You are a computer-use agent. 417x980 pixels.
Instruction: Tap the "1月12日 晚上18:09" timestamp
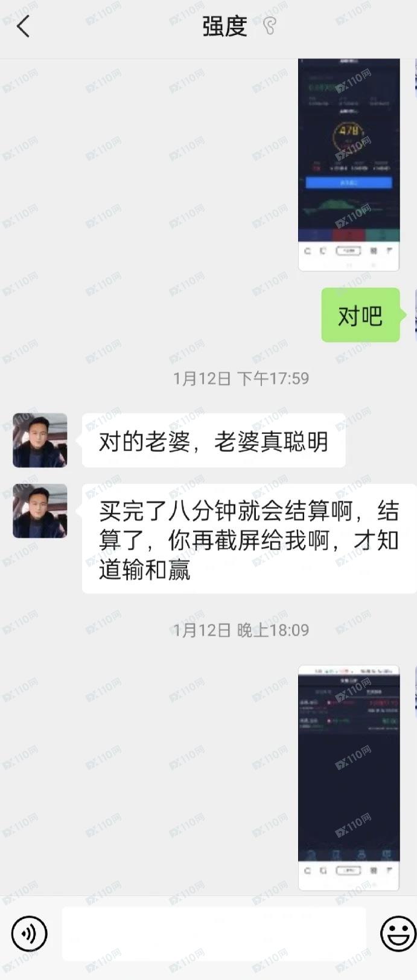241,630
